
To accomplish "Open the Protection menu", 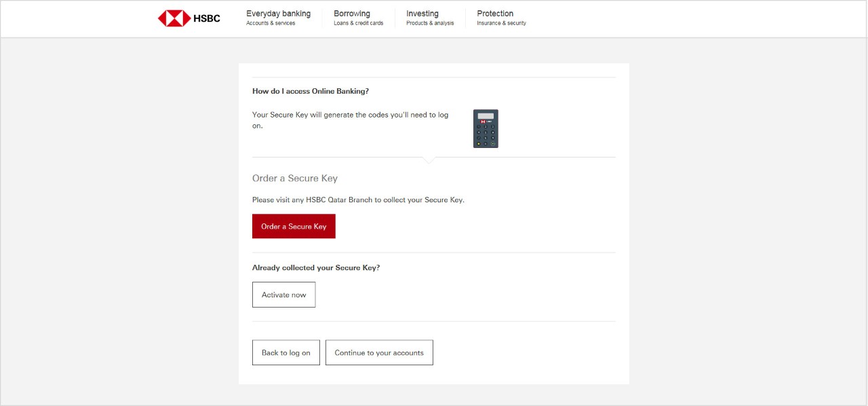I will (501, 18).
